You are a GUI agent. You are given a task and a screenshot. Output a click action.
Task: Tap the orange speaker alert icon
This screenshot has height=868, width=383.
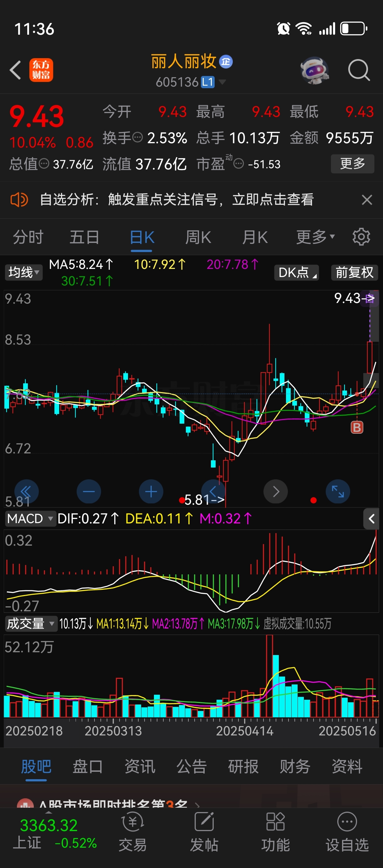pos(19,200)
